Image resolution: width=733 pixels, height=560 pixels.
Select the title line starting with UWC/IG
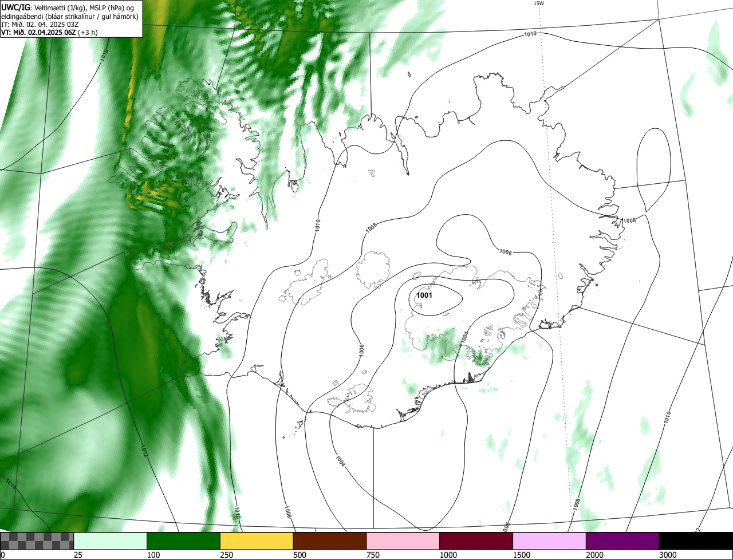tap(69, 7)
